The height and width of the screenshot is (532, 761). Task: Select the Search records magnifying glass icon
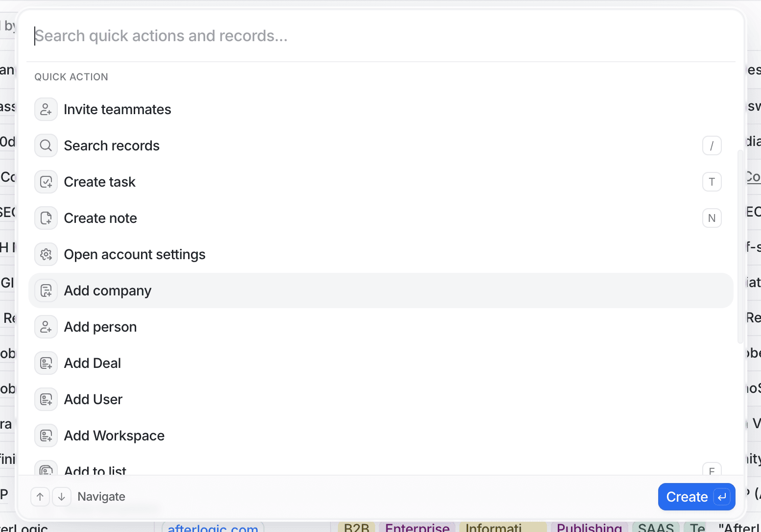tap(46, 145)
